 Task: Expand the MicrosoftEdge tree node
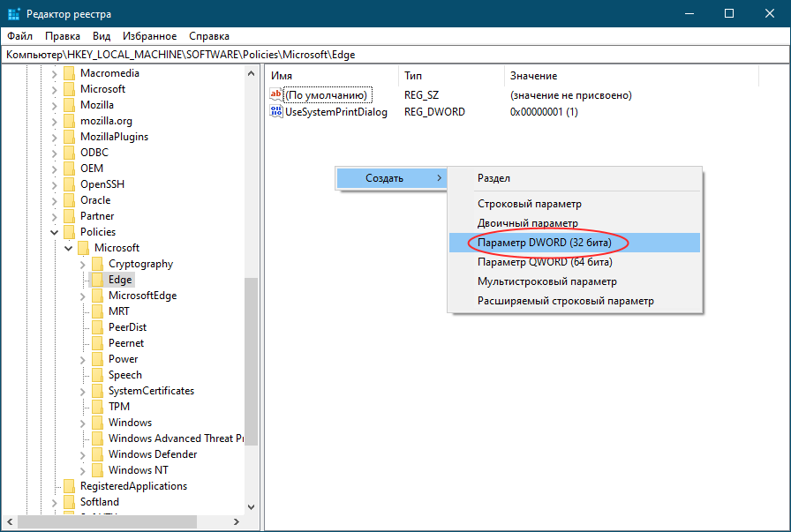(x=83, y=296)
